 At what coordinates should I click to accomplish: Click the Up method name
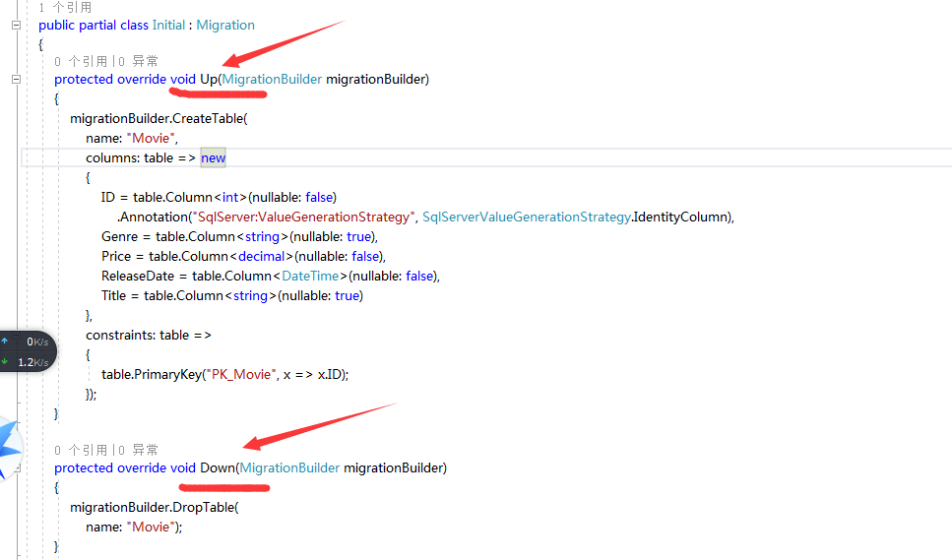tap(209, 79)
